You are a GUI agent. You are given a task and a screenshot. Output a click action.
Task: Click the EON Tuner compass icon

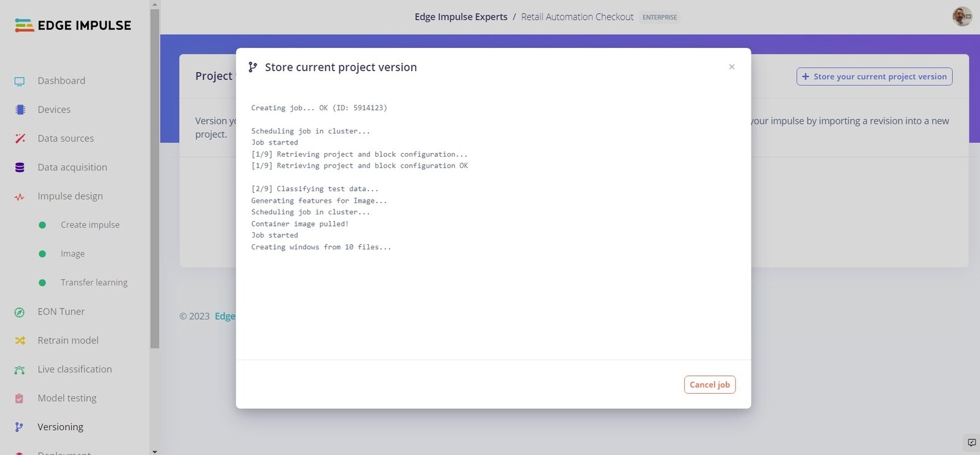(20, 312)
